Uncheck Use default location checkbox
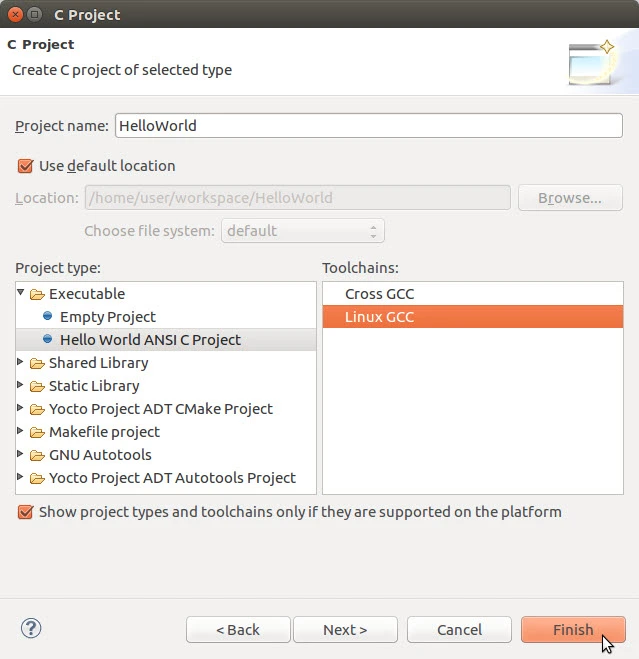This screenshot has height=659, width=639. point(26,166)
